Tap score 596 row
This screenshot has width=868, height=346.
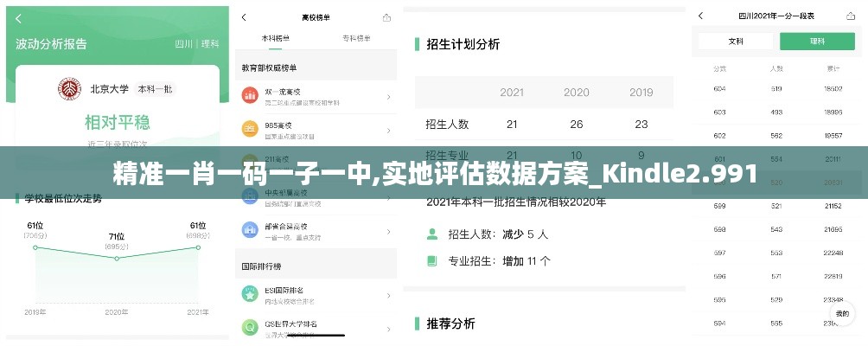[x=776, y=276]
